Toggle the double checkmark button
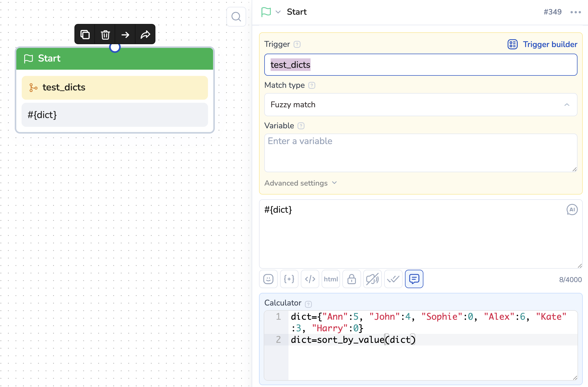 [x=393, y=279]
